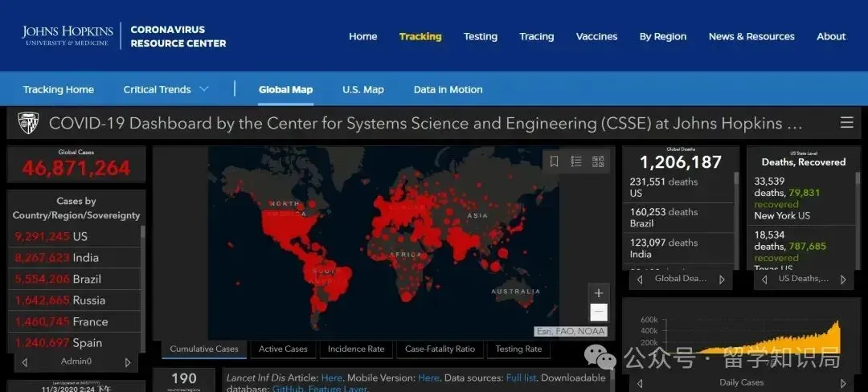Open the Lancet Inf Dis article Here link
This screenshot has height=392, width=868.
coord(332,378)
